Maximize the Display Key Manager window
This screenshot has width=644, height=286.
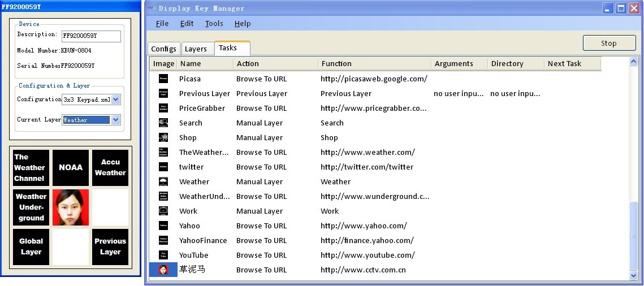pyautogui.click(x=621, y=8)
